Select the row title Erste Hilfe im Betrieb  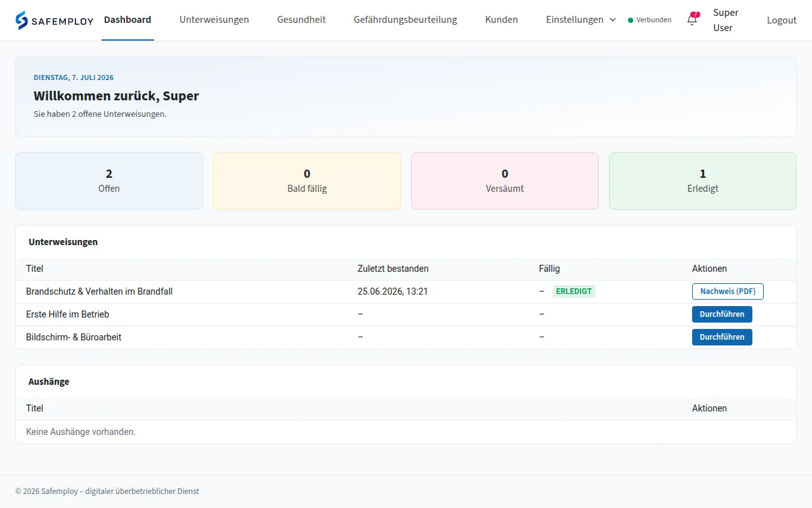point(68,314)
